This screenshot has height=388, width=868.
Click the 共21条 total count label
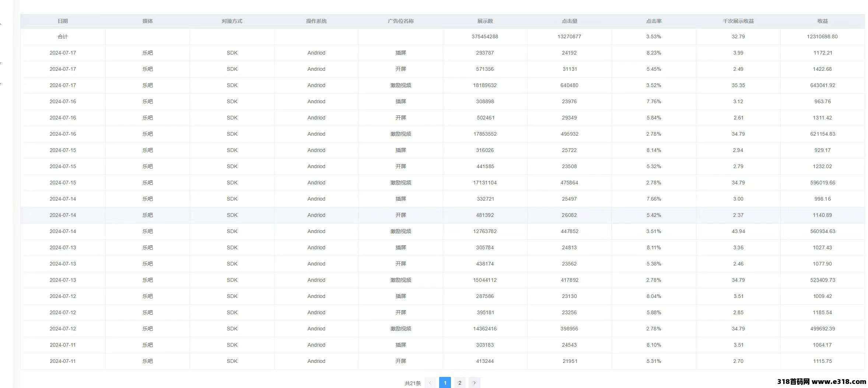point(412,383)
